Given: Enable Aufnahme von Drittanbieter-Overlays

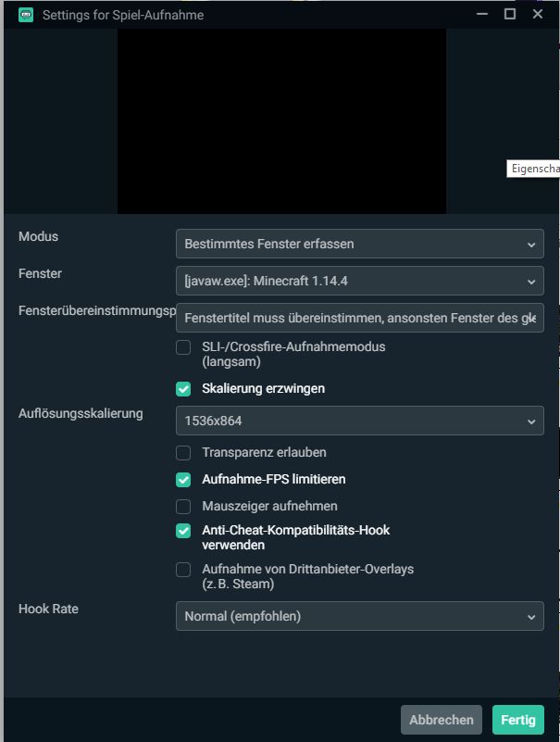Looking at the screenshot, I should pyautogui.click(x=183, y=570).
